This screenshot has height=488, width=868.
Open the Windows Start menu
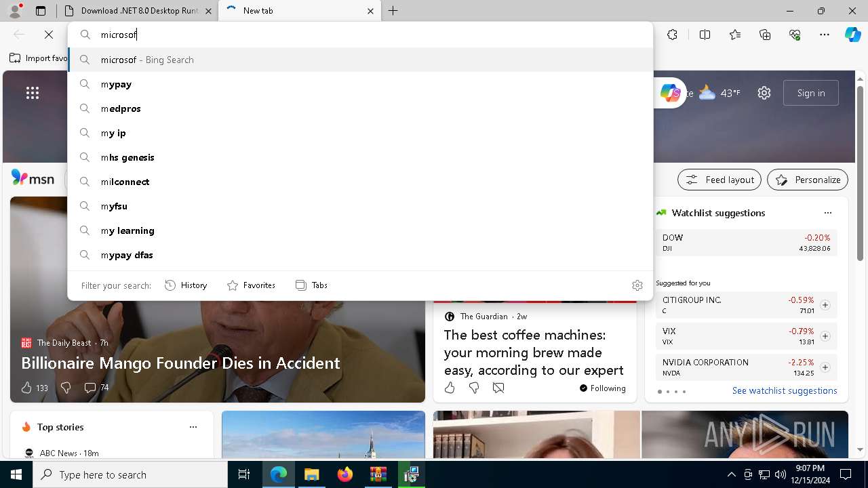point(16,474)
